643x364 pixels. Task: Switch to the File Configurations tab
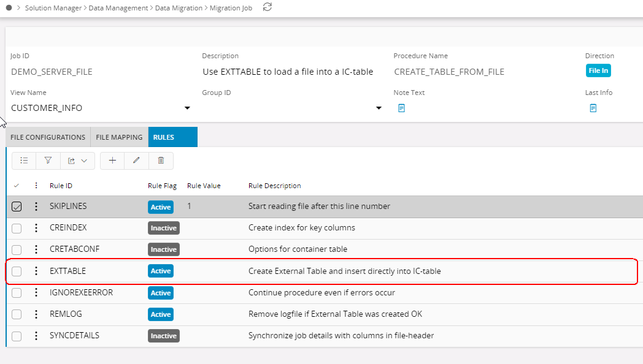click(48, 137)
